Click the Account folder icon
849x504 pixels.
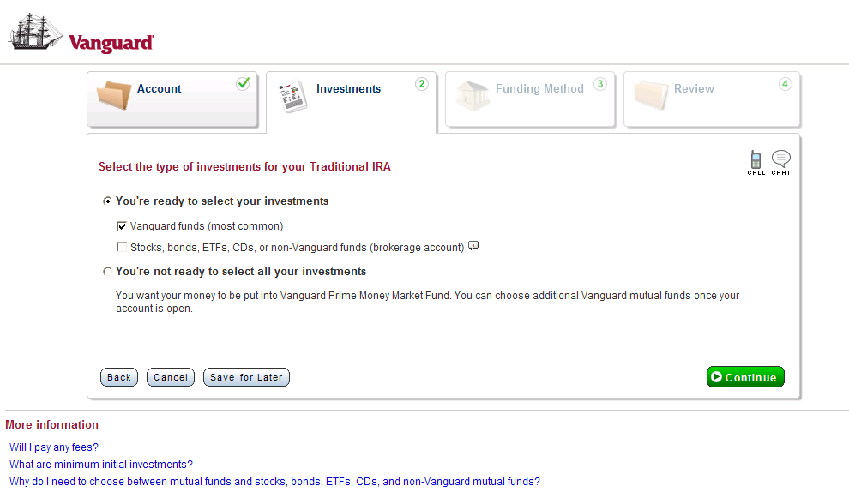coord(113,99)
